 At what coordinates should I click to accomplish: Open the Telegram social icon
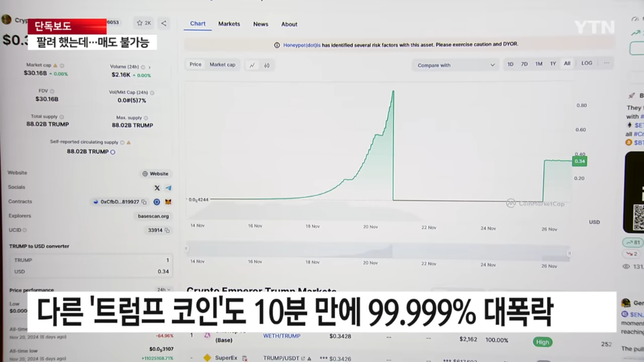click(x=168, y=188)
